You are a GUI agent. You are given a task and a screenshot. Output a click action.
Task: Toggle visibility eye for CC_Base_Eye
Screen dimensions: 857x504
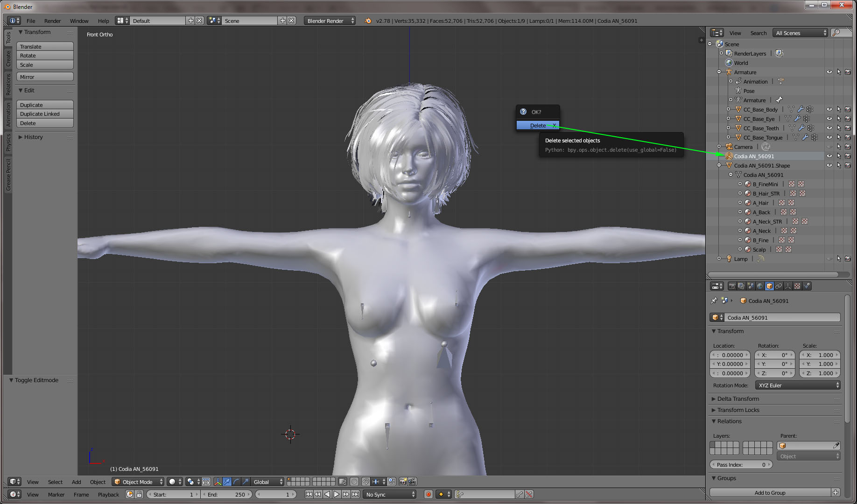point(829,119)
